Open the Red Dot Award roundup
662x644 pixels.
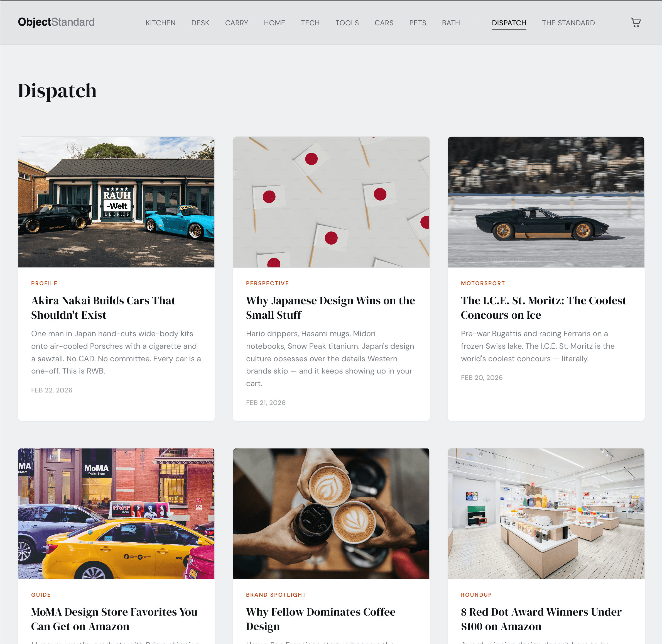coord(541,619)
